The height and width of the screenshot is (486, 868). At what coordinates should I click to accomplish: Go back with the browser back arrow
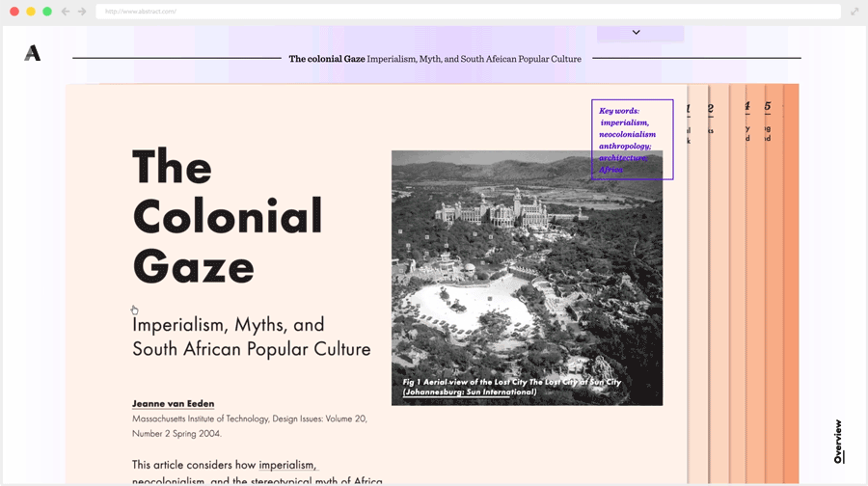[66, 12]
